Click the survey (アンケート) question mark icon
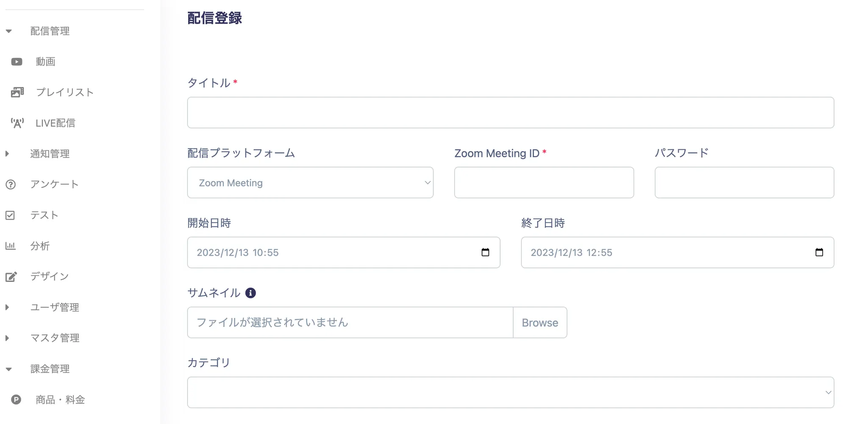Screen dimensions: 868x424 (11, 184)
